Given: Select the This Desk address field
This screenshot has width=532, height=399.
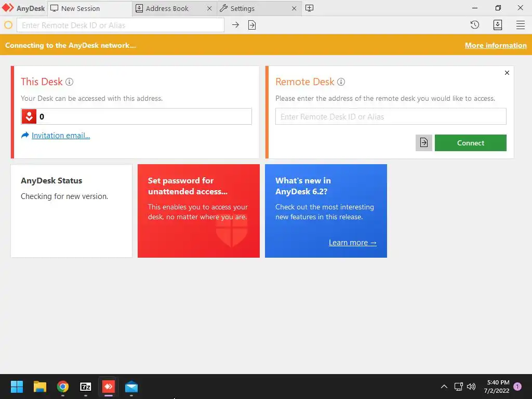Looking at the screenshot, I should click(137, 116).
